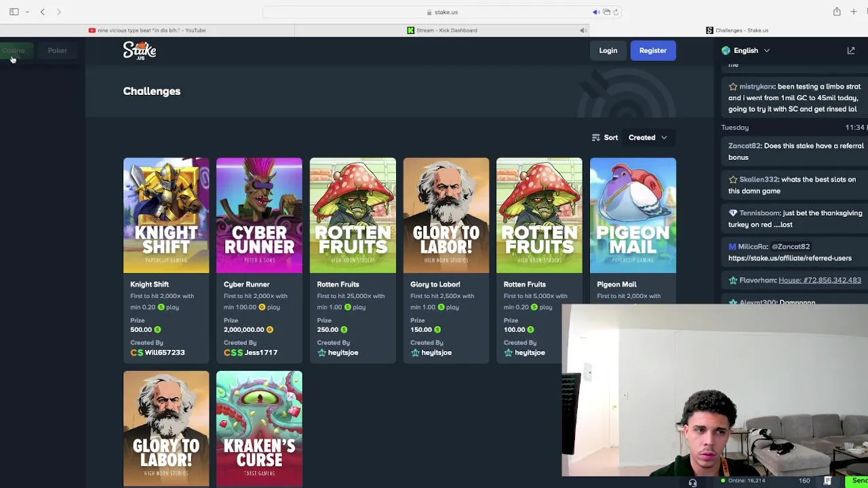Click the Cyber Runner title text
Viewport: 868px width, 488px height.
click(x=246, y=285)
